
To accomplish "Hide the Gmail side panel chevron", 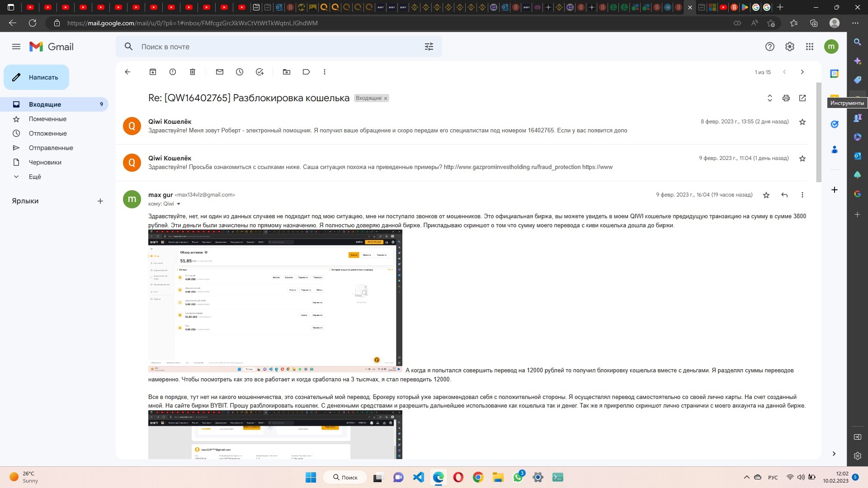I will click(834, 454).
